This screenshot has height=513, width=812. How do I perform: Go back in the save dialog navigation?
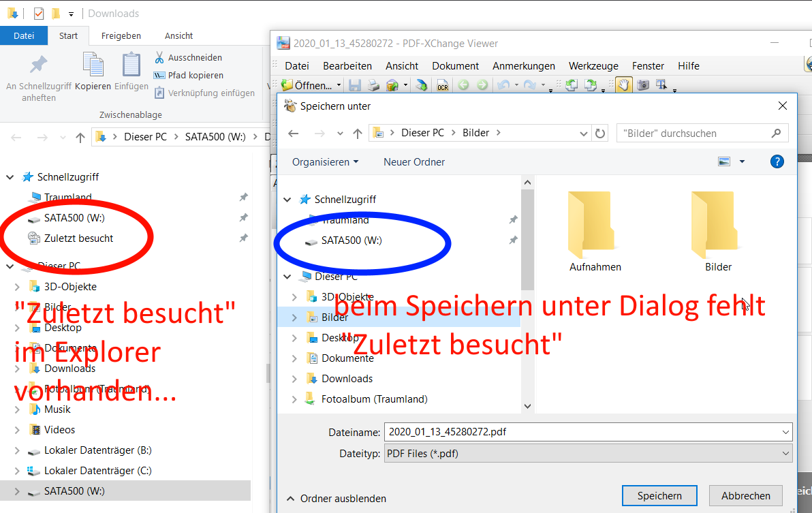(294, 133)
